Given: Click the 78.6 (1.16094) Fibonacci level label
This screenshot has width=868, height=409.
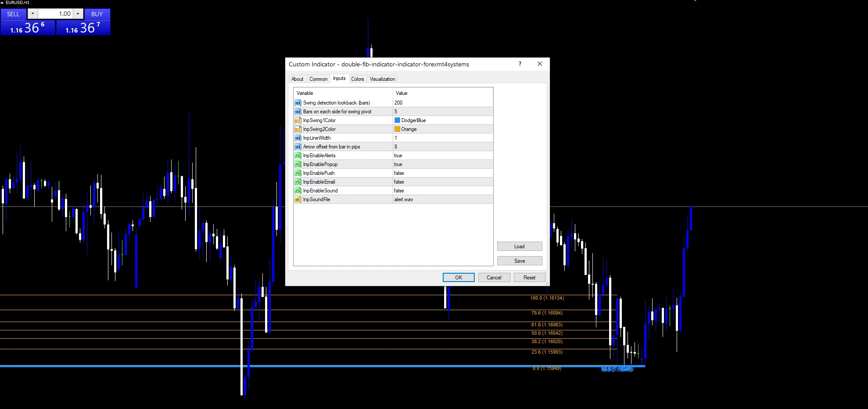Looking at the screenshot, I should (x=547, y=313).
